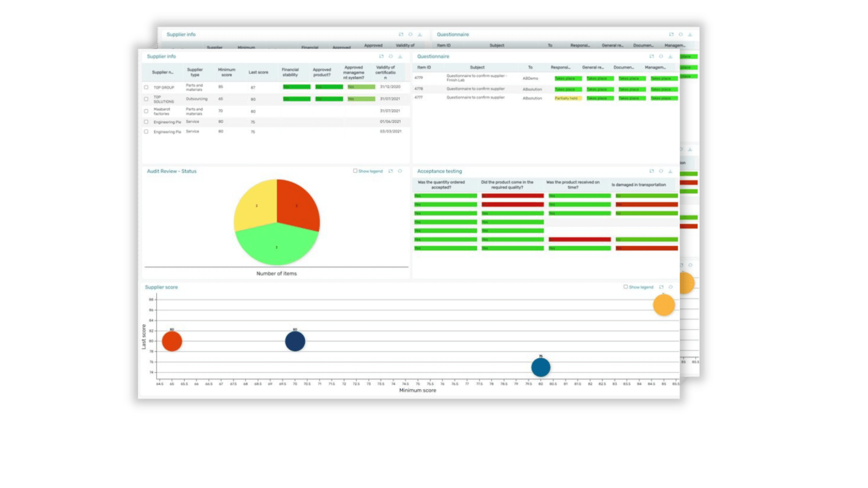Refresh the Supplier info panel
868x488 pixels.
click(390, 56)
